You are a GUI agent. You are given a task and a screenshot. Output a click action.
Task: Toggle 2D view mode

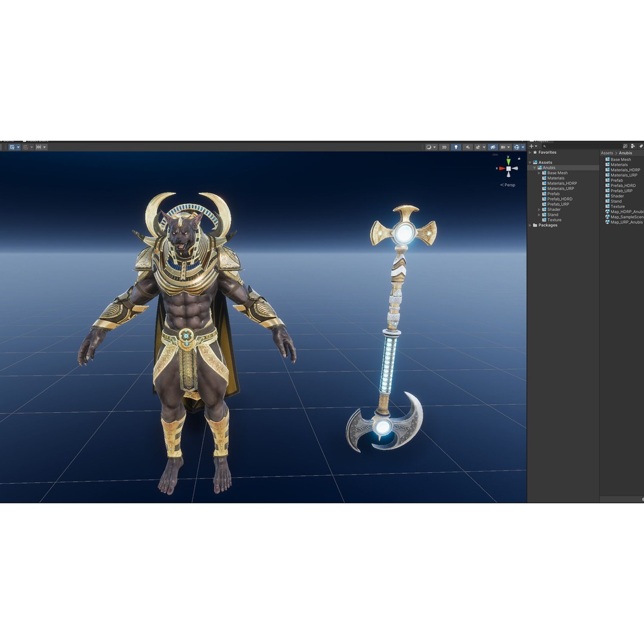coord(444,147)
